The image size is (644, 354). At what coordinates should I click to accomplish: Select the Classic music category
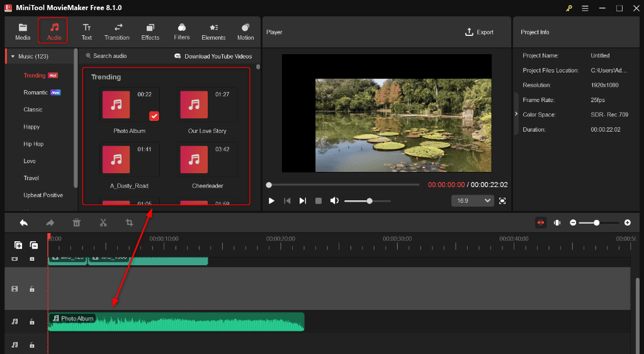point(33,110)
